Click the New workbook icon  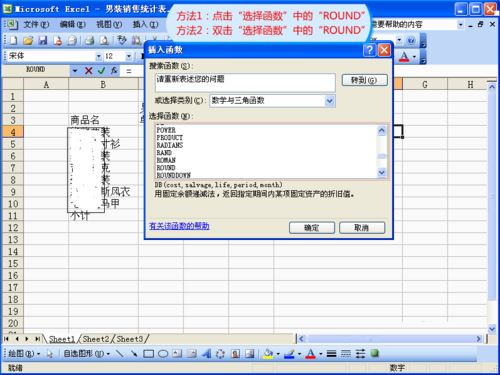[13, 41]
